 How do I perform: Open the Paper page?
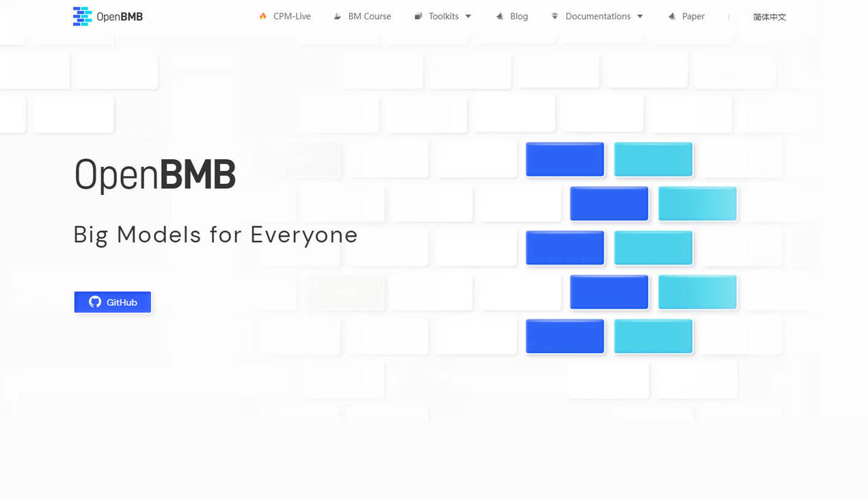click(x=693, y=16)
